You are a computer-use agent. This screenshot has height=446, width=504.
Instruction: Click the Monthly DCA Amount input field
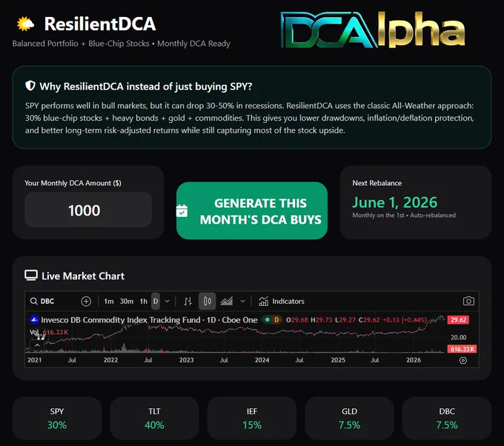point(88,210)
